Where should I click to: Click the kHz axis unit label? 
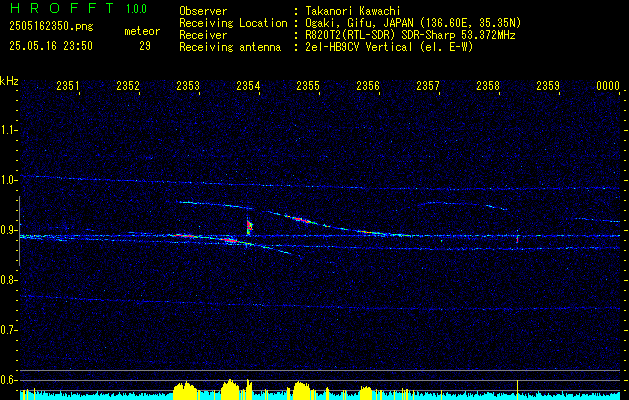9,81
